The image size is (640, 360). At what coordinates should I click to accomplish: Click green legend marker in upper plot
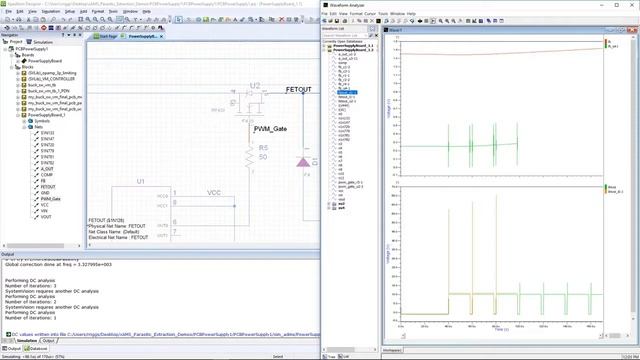606,46
